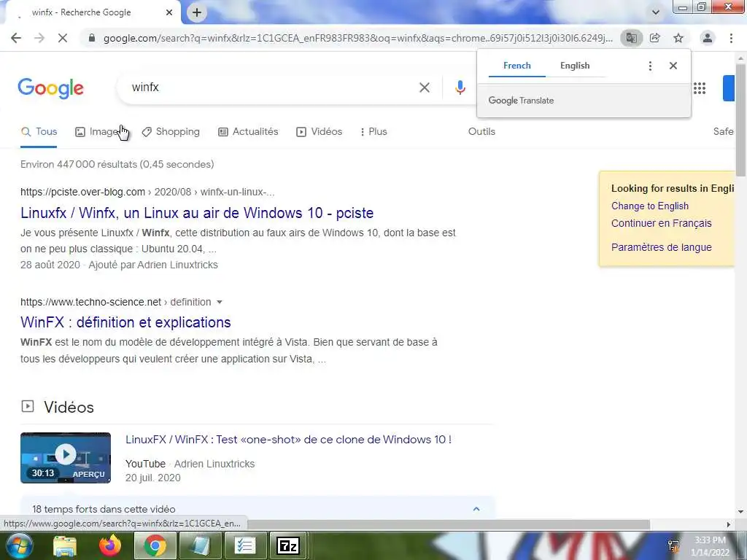Click the forward navigation arrow
Image resolution: width=747 pixels, height=560 pixels.
coord(39,38)
